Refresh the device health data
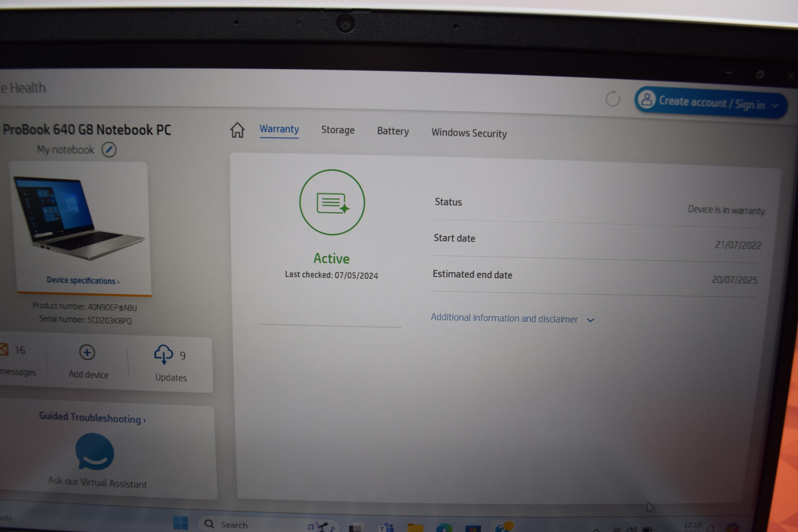 [613, 99]
